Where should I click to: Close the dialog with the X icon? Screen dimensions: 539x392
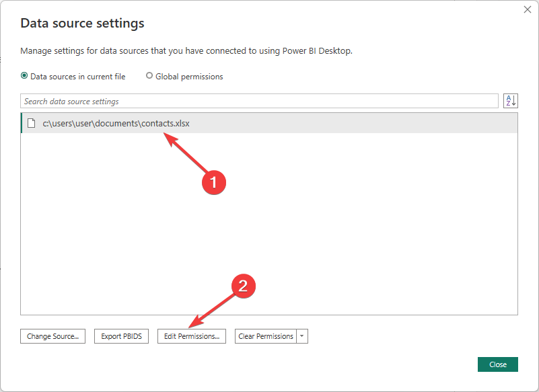point(528,9)
